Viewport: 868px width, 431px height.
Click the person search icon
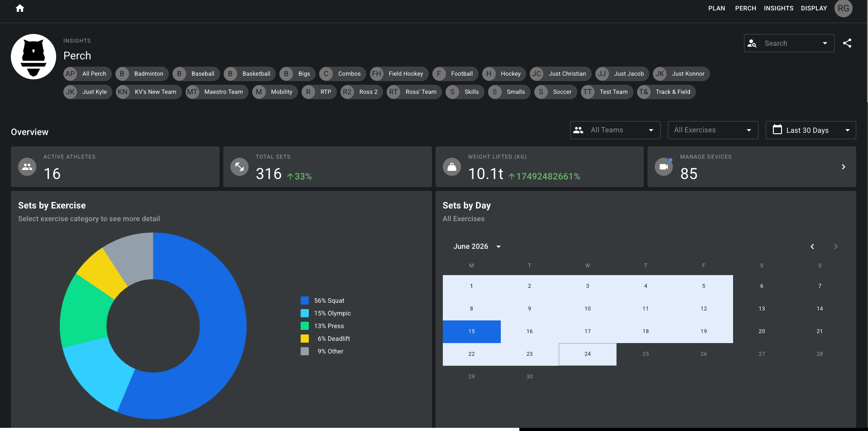pos(752,44)
